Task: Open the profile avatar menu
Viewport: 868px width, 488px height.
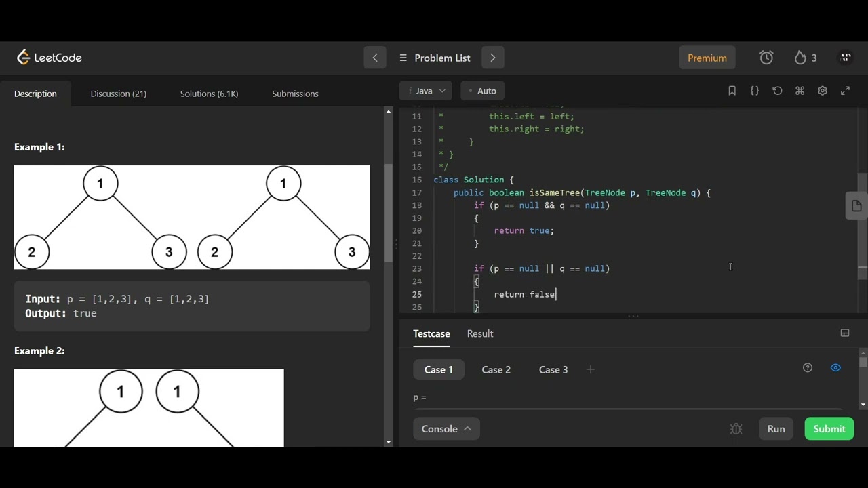Action: [x=846, y=58]
